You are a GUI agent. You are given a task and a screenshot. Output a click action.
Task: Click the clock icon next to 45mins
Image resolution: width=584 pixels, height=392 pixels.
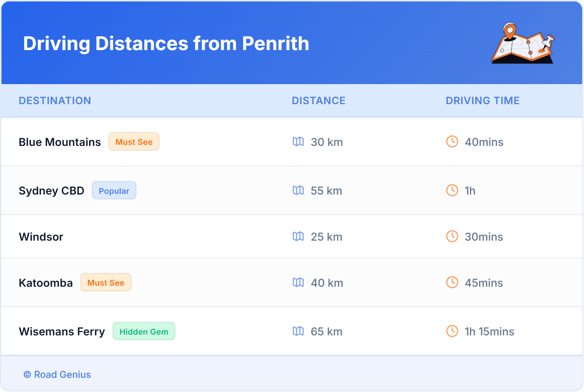452,282
